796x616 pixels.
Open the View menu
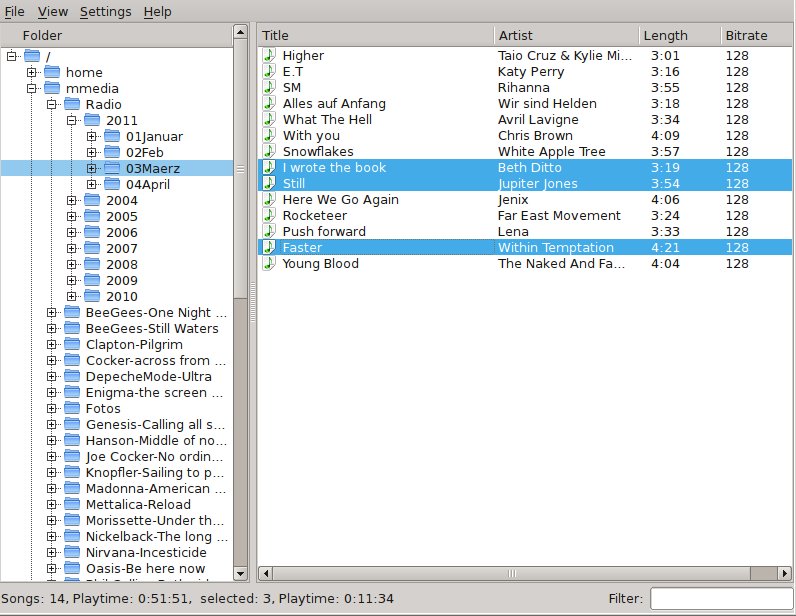point(53,11)
